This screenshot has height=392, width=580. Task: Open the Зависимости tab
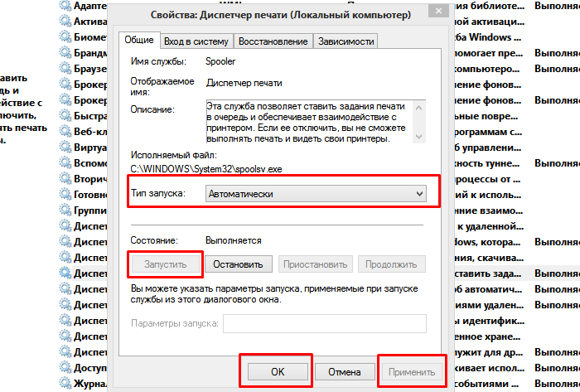[x=346, y=41]
